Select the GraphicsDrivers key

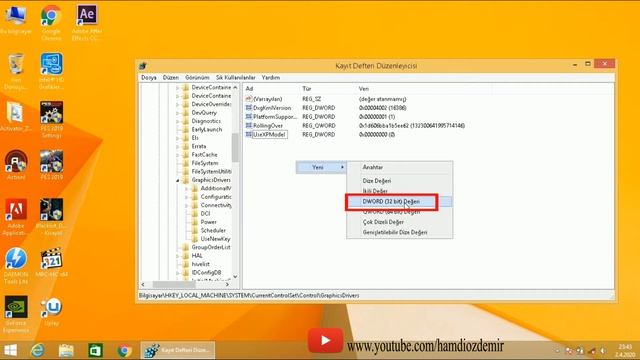(x=211, y=180)
